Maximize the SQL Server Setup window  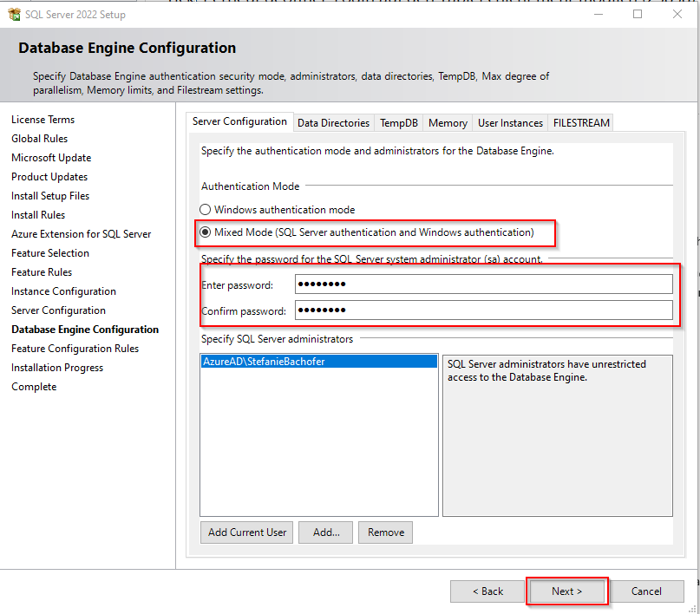point(638,14)
